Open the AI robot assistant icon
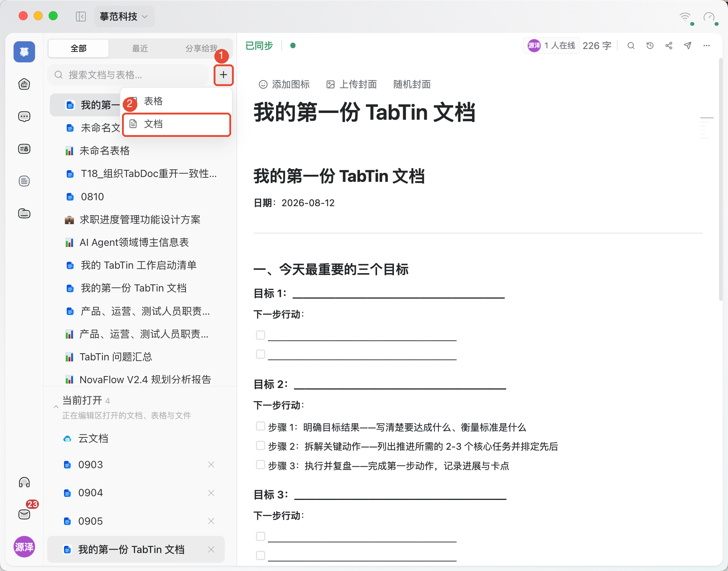The width and height of the screenshot is (728, 571). 24,84
